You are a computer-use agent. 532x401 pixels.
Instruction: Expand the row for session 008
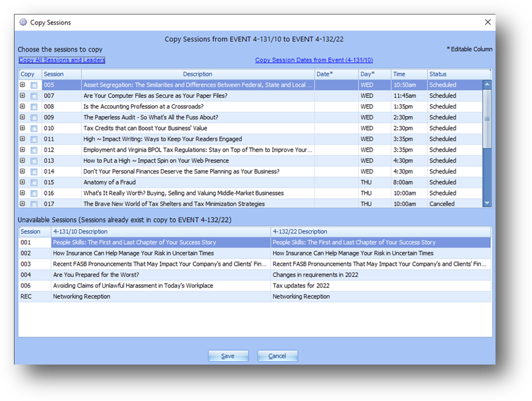coord(23,107)
